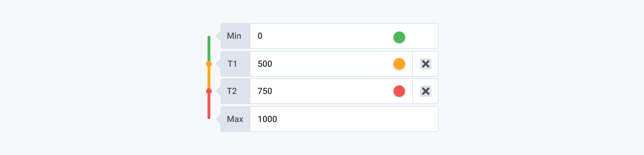Delete the T2 threshold using its X icon
Screen dimensions: 644x155
[425, 91]
